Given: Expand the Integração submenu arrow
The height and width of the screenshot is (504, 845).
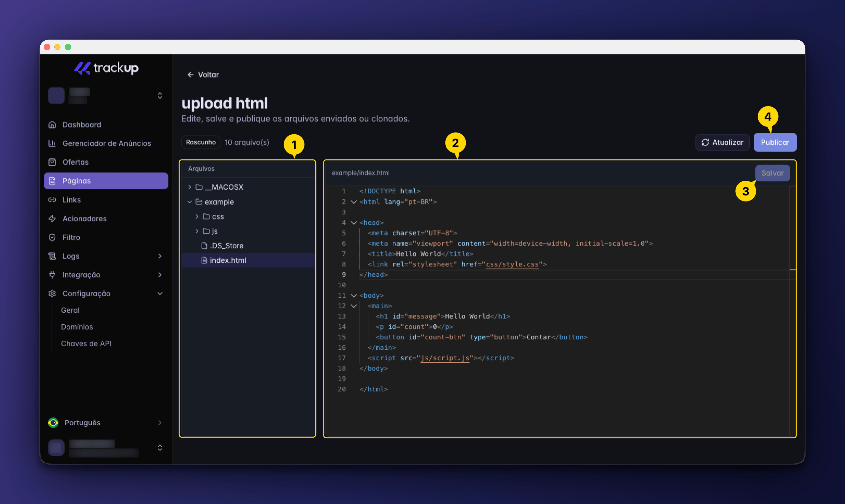Looking at the screenshot, I should coord(160,274).
